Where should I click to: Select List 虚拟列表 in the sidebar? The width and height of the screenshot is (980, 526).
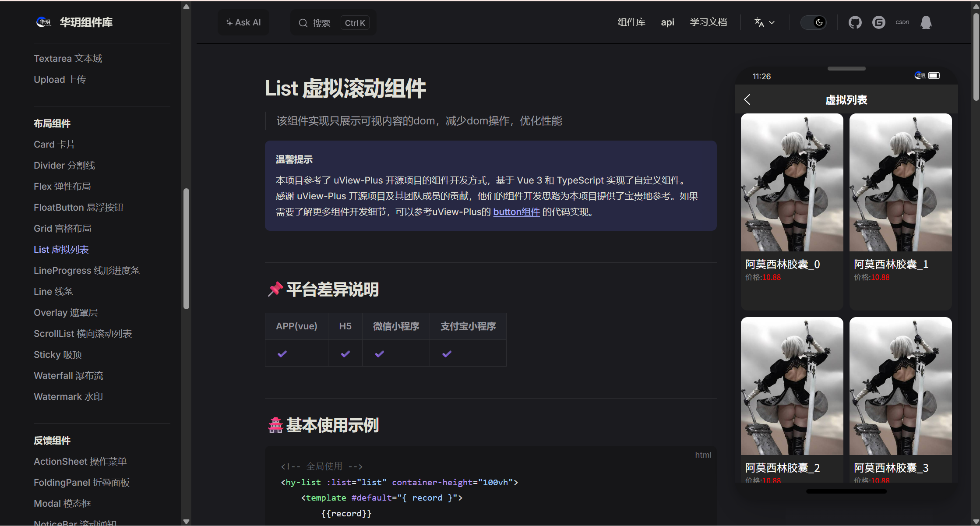point(61,249)
